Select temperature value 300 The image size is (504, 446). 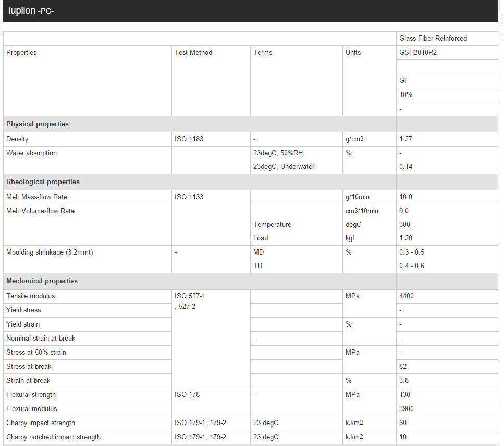[404, 225]
